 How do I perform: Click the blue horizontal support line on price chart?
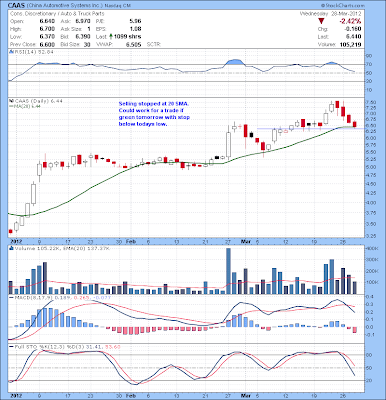[310, 128]
